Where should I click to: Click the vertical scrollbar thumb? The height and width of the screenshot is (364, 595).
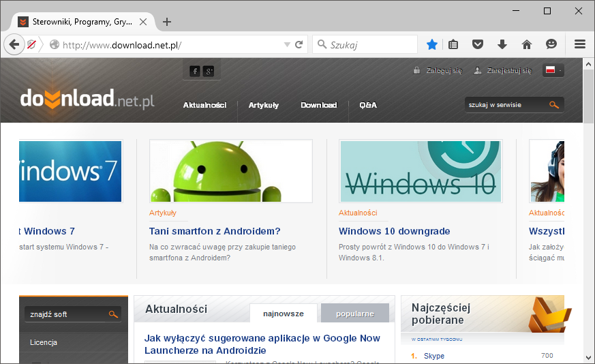point(589,96)
